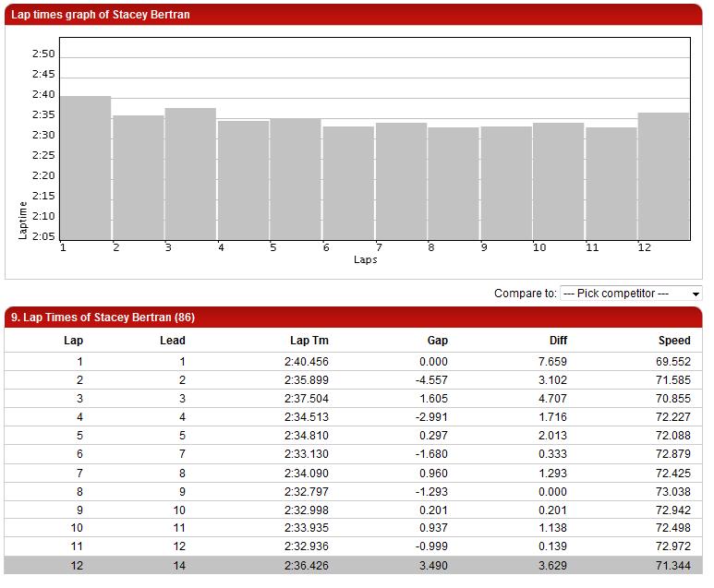Image resolution: width=714 pixels, height=588 pixels.
Task: Click speed value 72.879
Action: [x=673, y=454]
